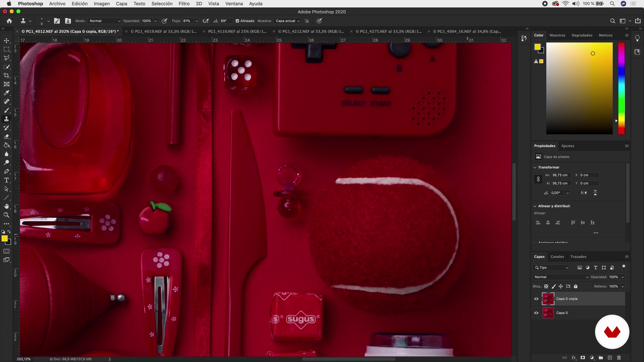Image resolution: width=644 pixels, height=362 pixels.
Task: Select the History Brush tool
Action: pyautogui.click(x=7, y=128)
